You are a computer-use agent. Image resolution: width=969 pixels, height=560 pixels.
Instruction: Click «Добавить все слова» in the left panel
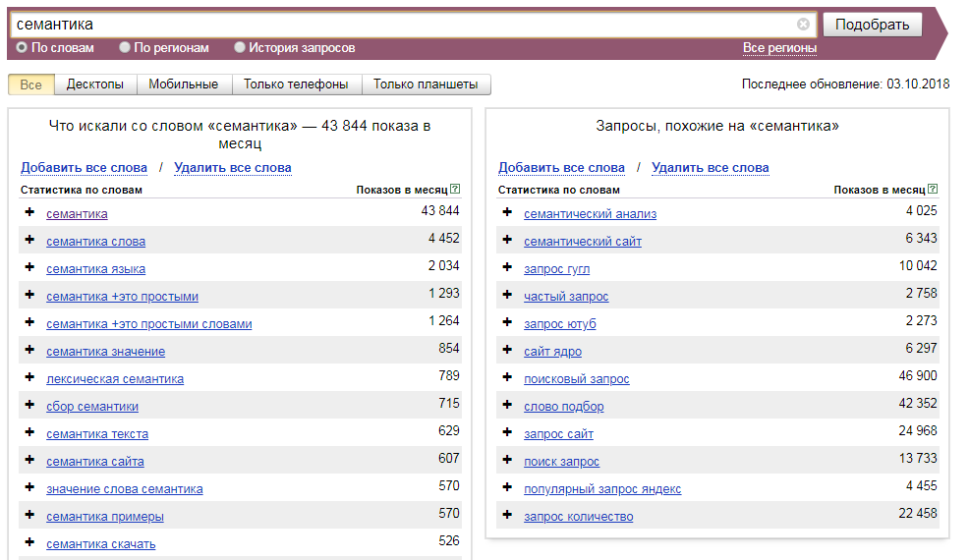tap(84, 167)
